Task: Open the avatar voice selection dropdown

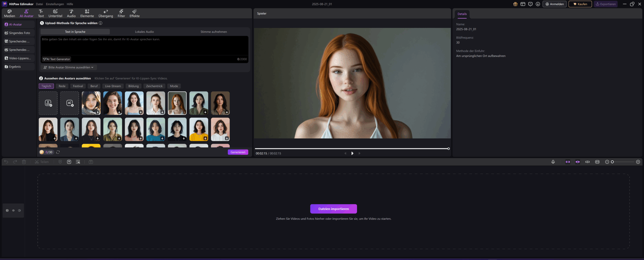Action: (x=69, y=67)
